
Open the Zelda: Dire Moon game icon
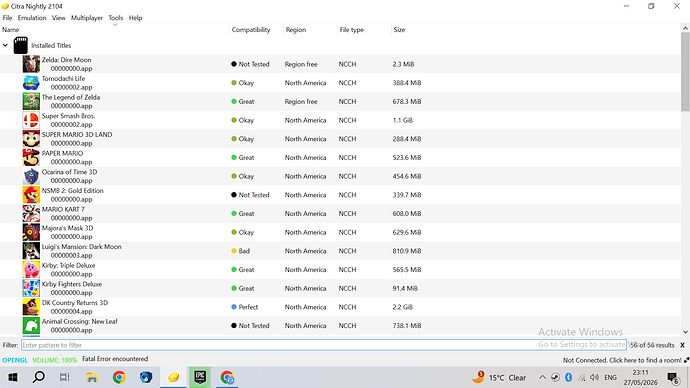pos(31,64)
